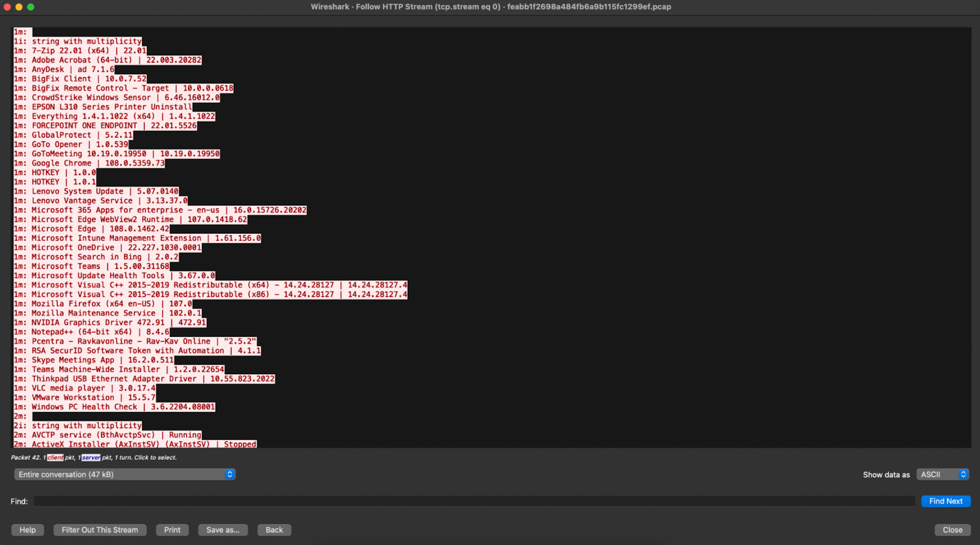This screenshot has height=545, width=980.
Task: Open the Show data as ASCII dropdown
Action: click(943, 475)
